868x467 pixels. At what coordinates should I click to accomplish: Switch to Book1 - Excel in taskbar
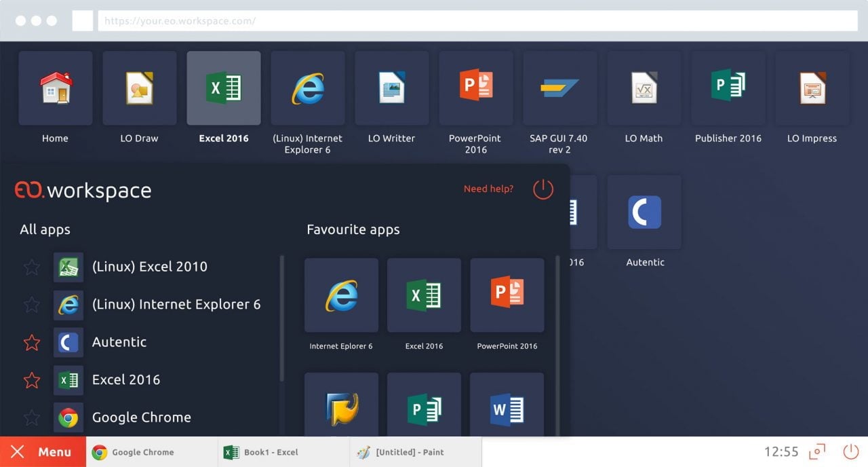(x=283, y=452)
